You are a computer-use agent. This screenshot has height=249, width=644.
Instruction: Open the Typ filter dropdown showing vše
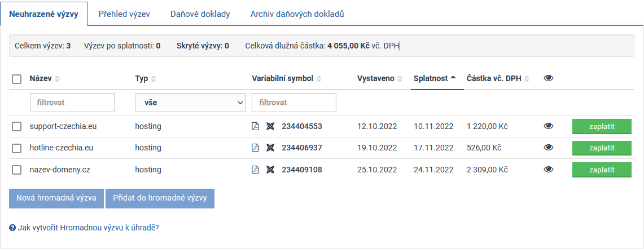[x=190, y=103]
